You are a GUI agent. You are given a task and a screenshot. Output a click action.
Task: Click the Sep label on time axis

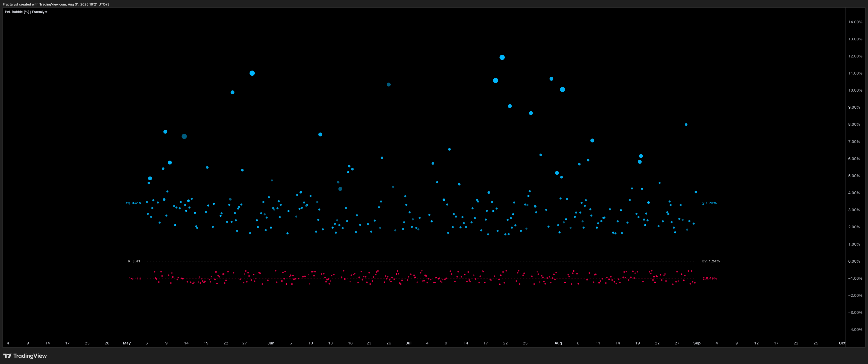(x=697, y=343)
